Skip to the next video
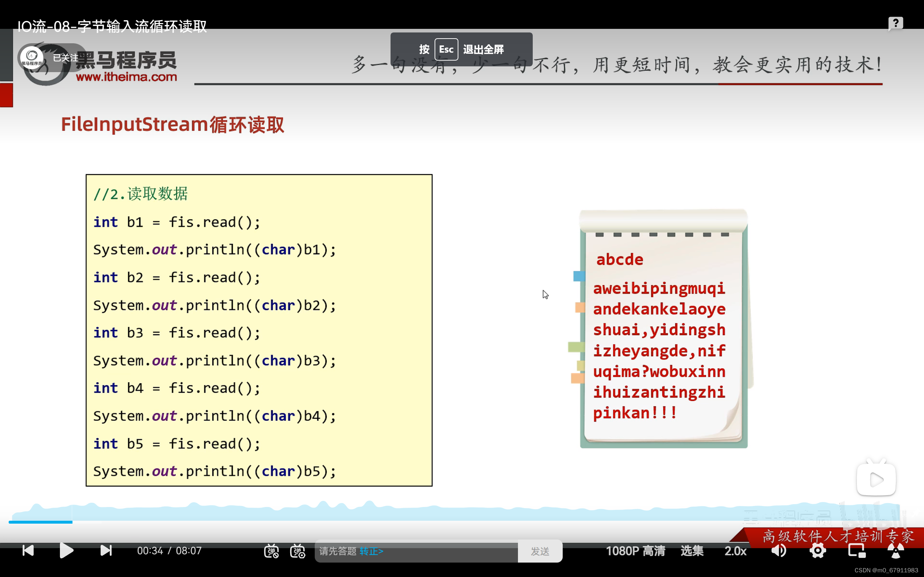The image size is (924, 577). pos(106,550)
